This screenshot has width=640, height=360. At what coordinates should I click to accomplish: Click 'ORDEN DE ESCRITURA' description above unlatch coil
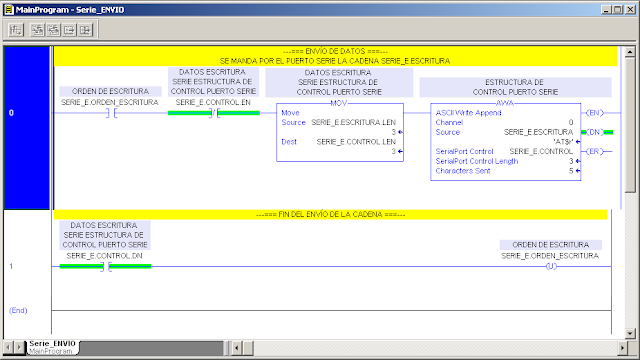tap(551, 244)
